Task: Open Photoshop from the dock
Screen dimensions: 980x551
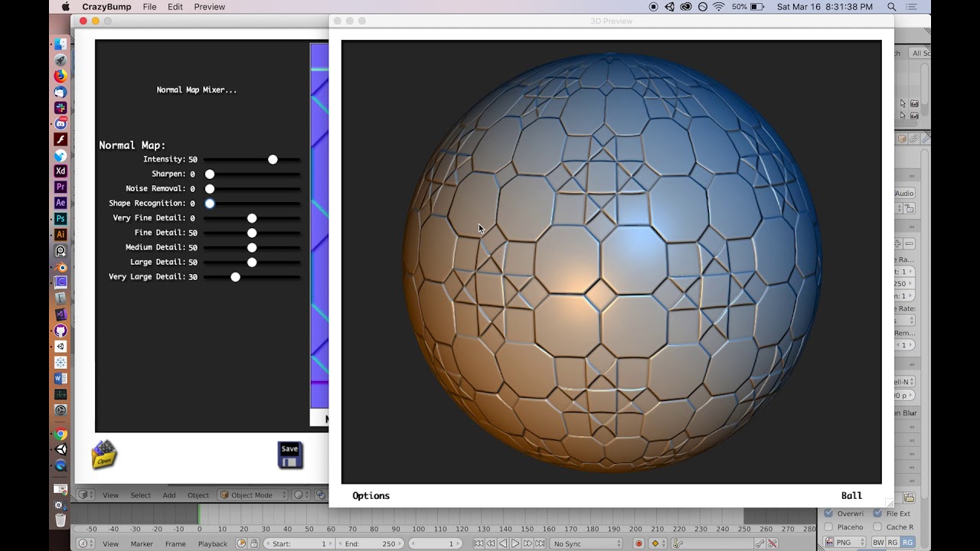Action: pos(60,219)
